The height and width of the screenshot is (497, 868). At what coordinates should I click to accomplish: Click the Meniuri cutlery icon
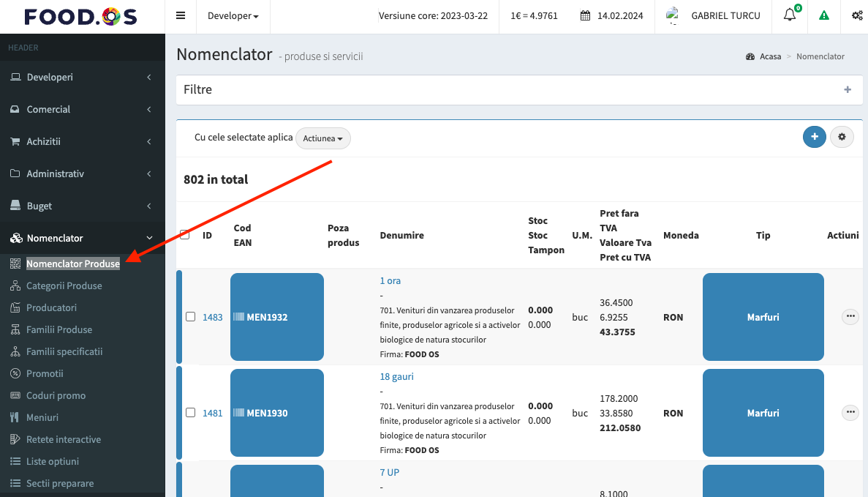click(15, 417)
